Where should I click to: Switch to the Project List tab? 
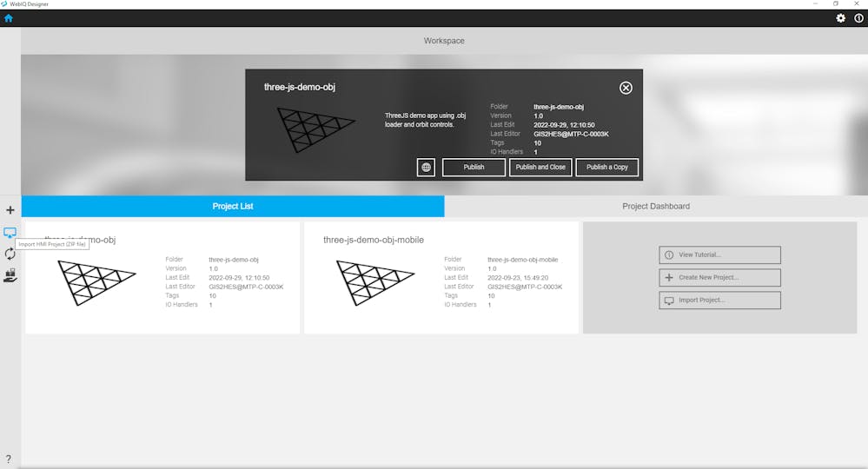point(233,207)
